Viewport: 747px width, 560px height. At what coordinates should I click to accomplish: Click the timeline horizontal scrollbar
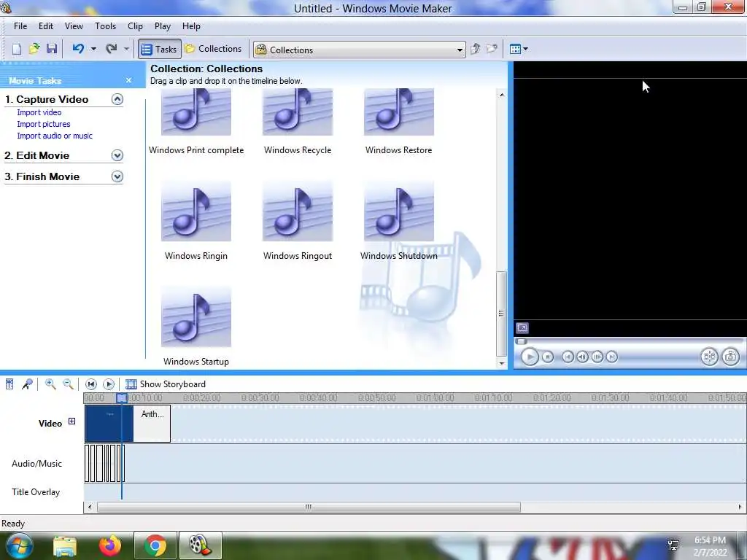tap(309, 507)
